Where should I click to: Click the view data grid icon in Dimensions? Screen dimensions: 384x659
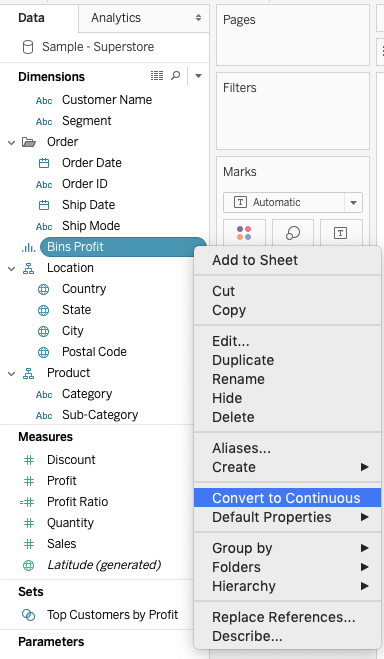point(157,76)
